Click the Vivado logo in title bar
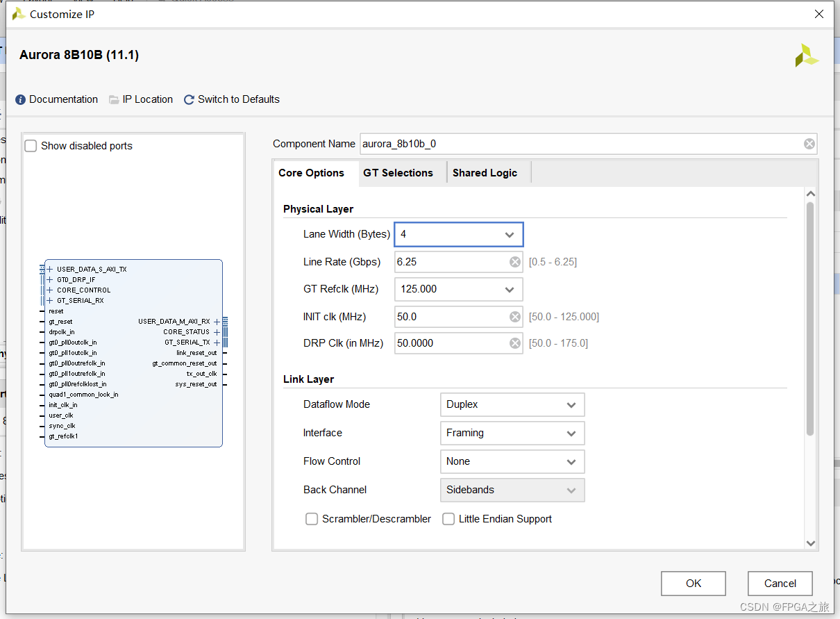This screenshot has height=619, width=840. tap(19, 14)
